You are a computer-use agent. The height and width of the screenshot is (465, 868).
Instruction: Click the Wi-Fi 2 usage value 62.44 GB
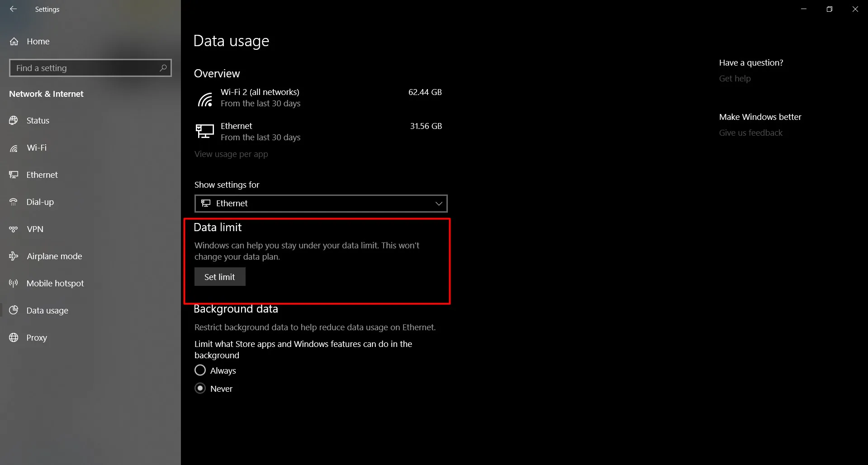tap(425, 92)
